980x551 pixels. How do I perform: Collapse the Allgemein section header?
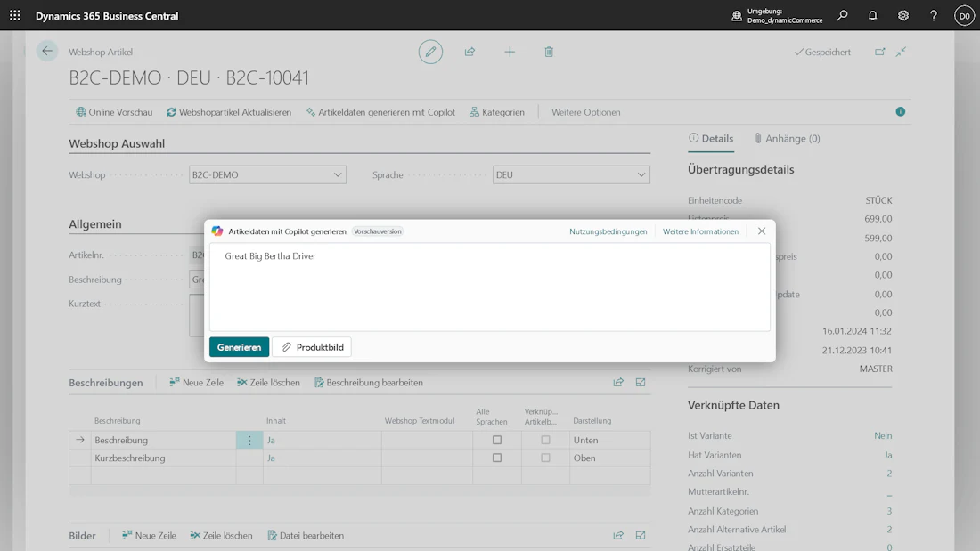[95, 223]
